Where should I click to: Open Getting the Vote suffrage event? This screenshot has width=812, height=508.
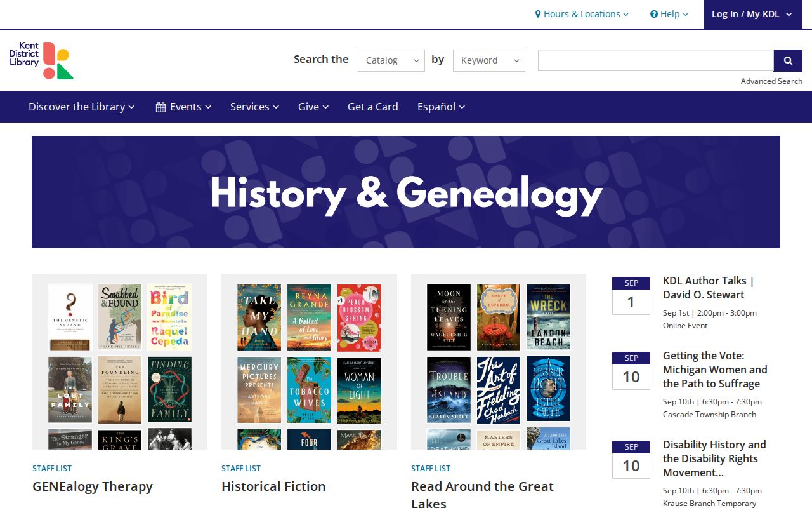[x=715, y=370]
